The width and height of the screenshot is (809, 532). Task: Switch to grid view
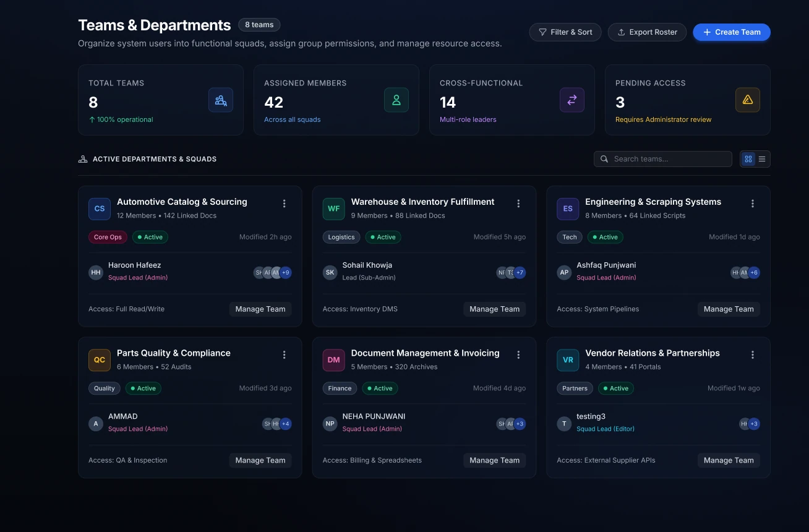pos(748,159)
